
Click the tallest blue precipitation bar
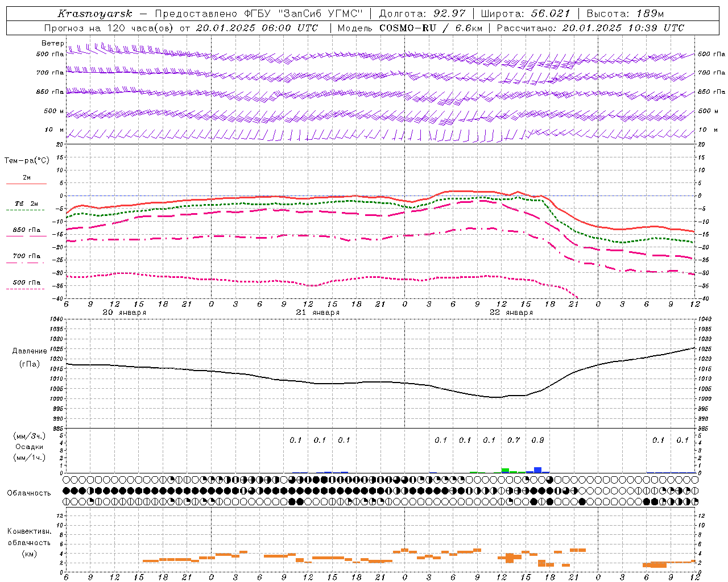(537, 470)
